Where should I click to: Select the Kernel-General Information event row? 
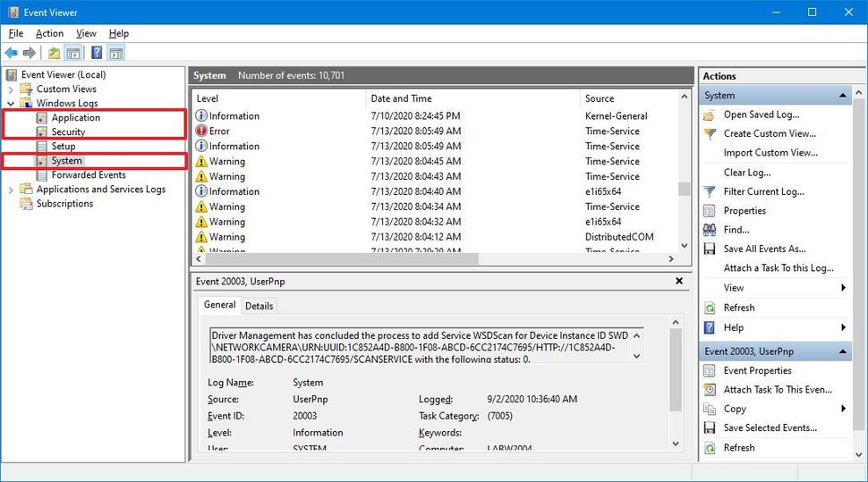[x=435, y=116]
